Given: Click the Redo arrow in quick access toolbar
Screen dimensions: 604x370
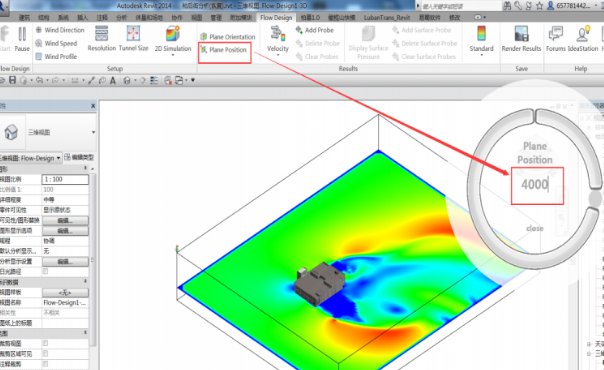Looking at the screenshot, I should [x=55, y=80].
